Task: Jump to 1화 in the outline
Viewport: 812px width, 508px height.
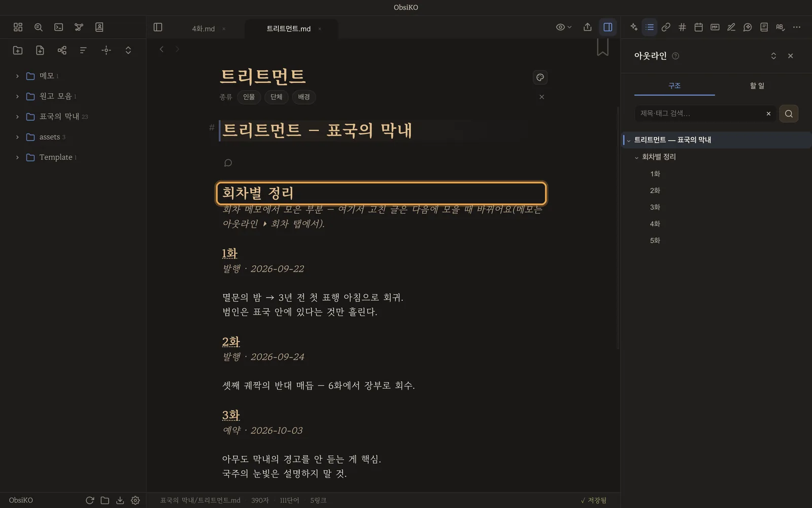Action: [655, 174]
